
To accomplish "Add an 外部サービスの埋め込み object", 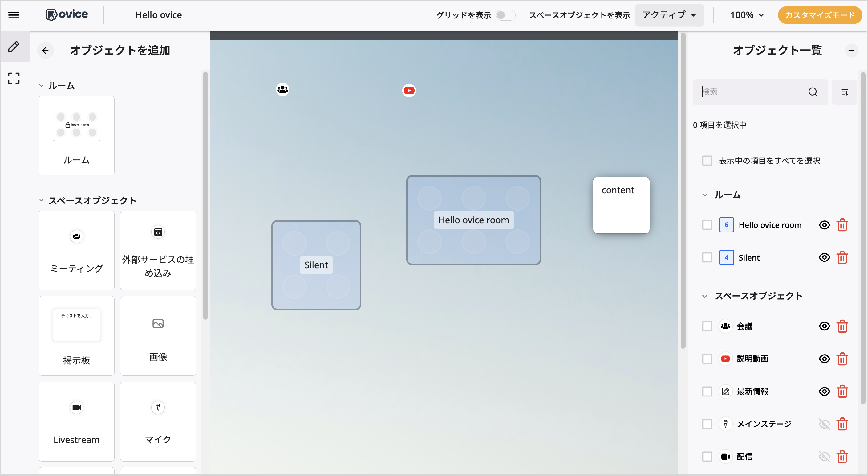I will click(158, 250).
